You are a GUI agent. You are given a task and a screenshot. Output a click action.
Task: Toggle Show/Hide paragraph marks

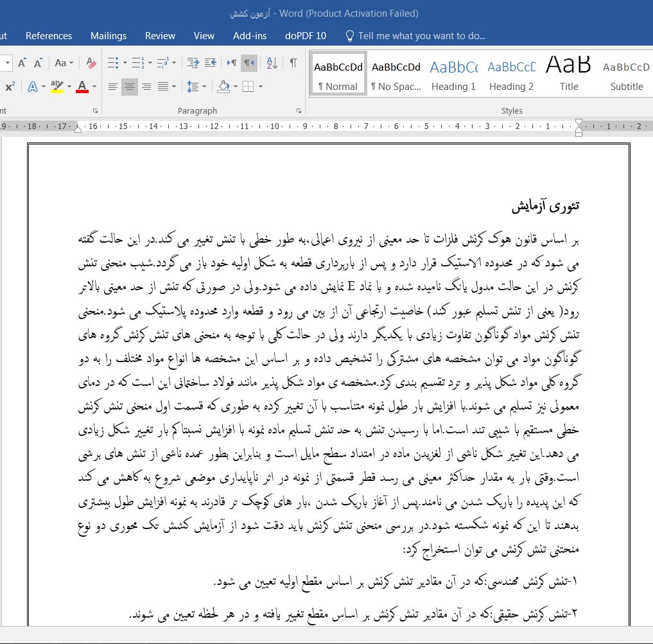[x=293, y=63]
